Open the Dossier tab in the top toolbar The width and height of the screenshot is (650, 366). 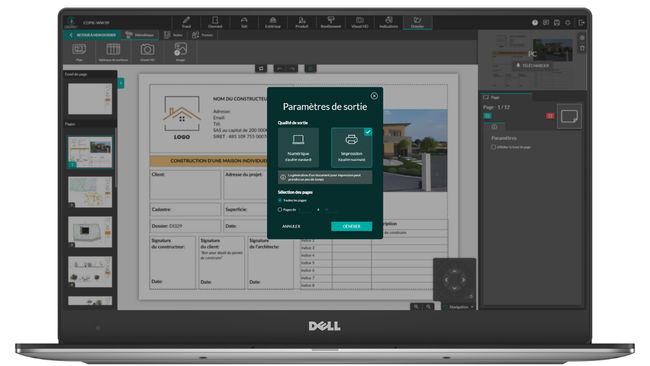pyautogui.click(x=417, y=22)
